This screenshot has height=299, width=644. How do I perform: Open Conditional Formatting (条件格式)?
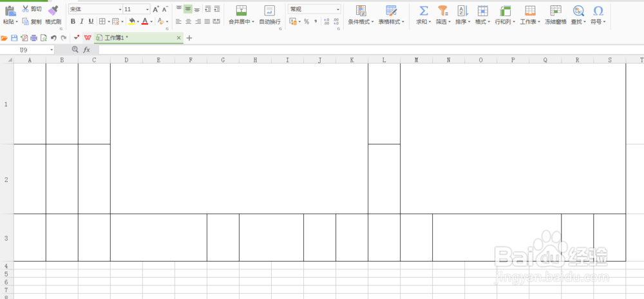(361, 15)
